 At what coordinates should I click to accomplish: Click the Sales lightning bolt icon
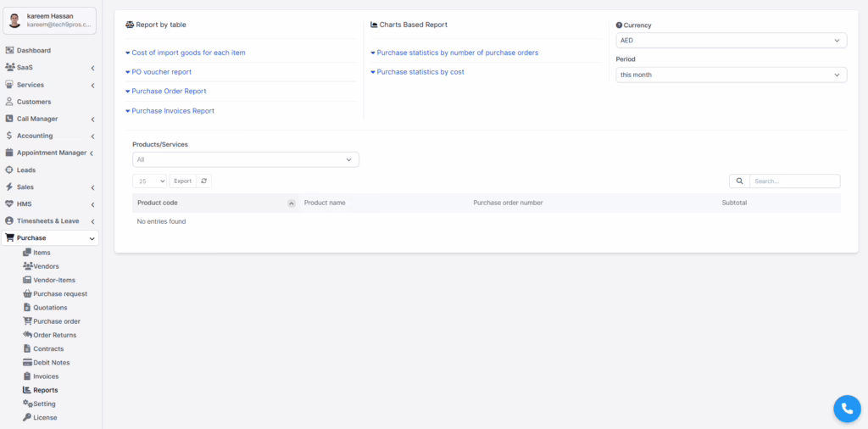point(9,187)
